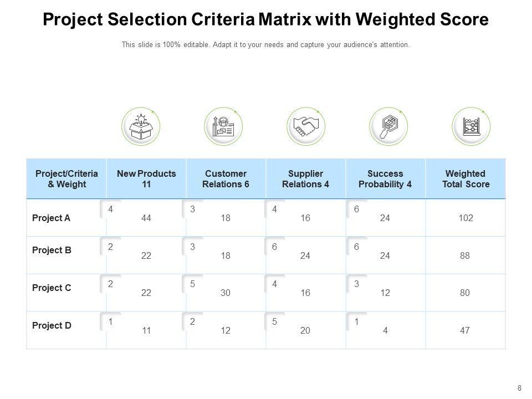Click Project B weighted total 88
Screen dimensions: 532x399
(x=465, y=255)
